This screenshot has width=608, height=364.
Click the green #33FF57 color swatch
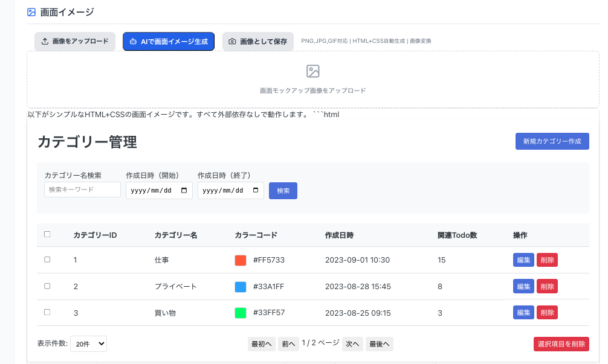pos(240,313)
